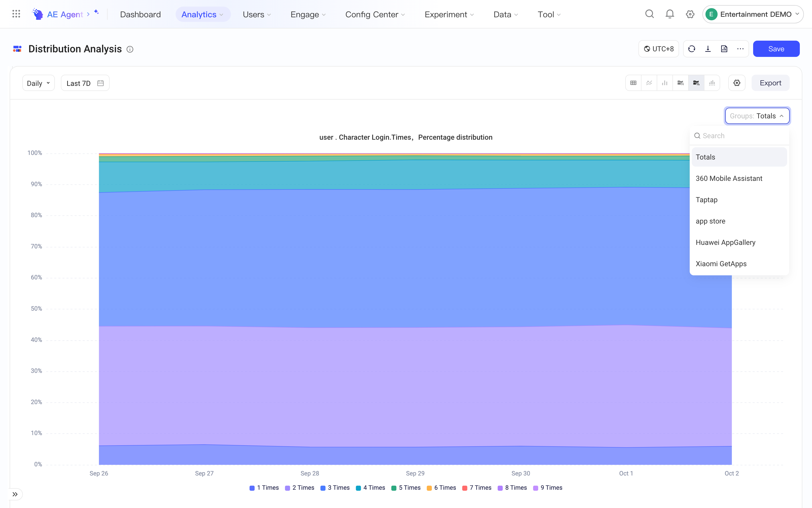This screenshot has width=812, height=508.
Task: Toggle the 1 Times legend series
Action: (264, 488)
